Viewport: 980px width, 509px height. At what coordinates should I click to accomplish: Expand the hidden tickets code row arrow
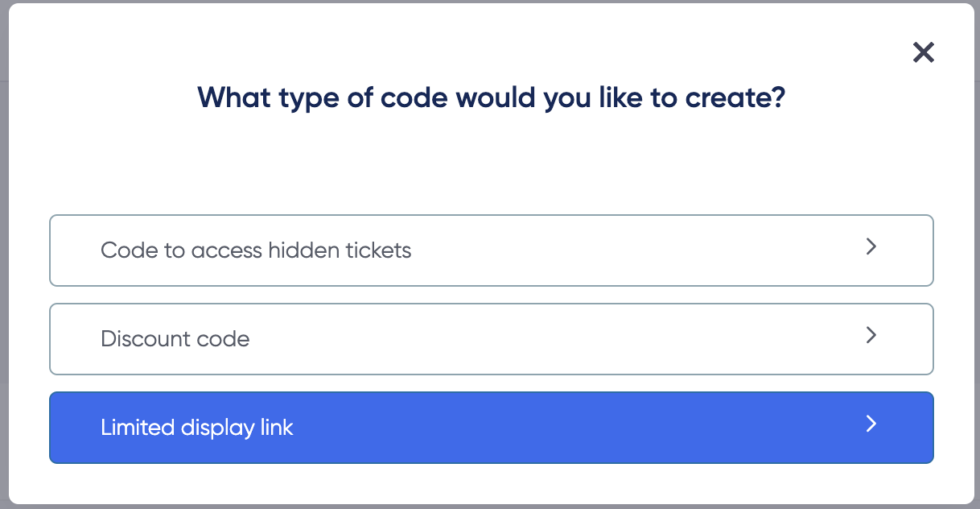(871, 246)
